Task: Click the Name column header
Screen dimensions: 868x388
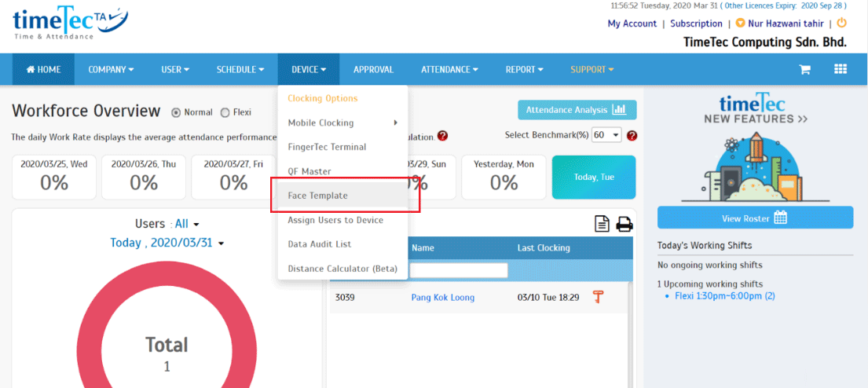Action: pos(423,248)
